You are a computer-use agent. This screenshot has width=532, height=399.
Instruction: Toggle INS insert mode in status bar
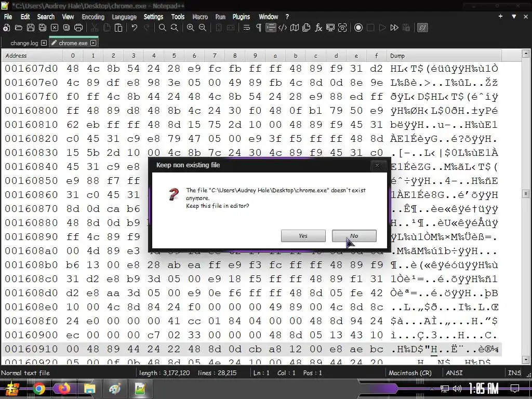click(x=514, y=373)
